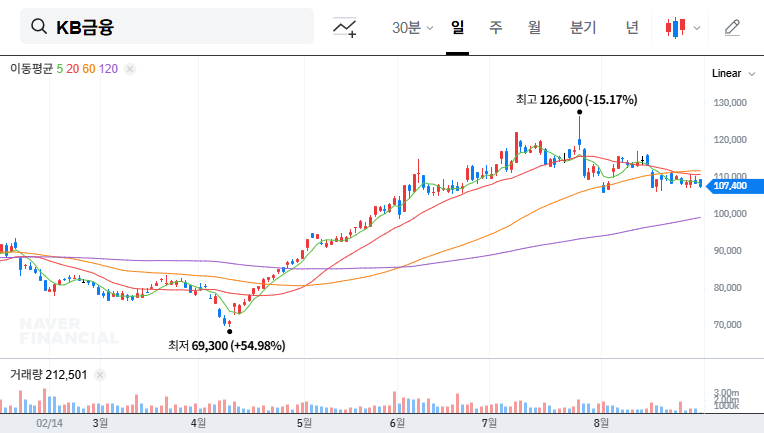
Task: Switch to the 주 weekly tab
Action: 496,27
